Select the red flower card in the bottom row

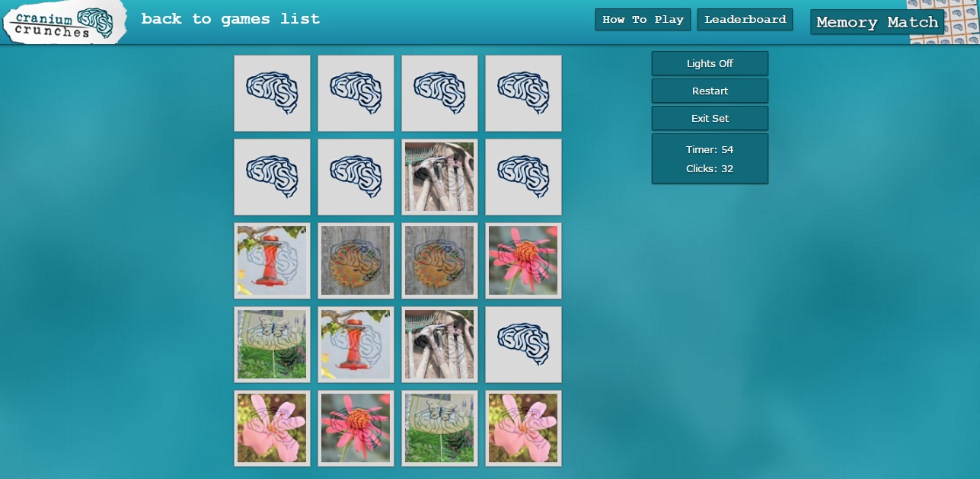[x=356, y=428]
